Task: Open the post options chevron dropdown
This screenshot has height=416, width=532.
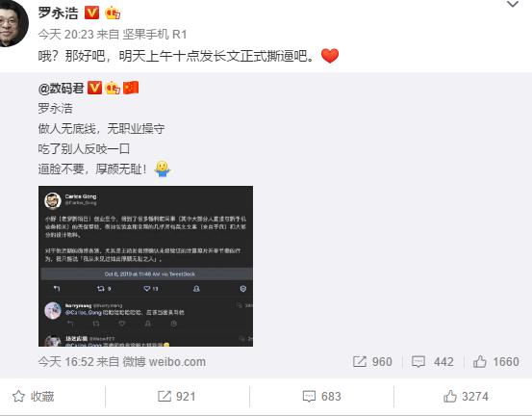Action: pyautogui.click(x=513, y=5)
